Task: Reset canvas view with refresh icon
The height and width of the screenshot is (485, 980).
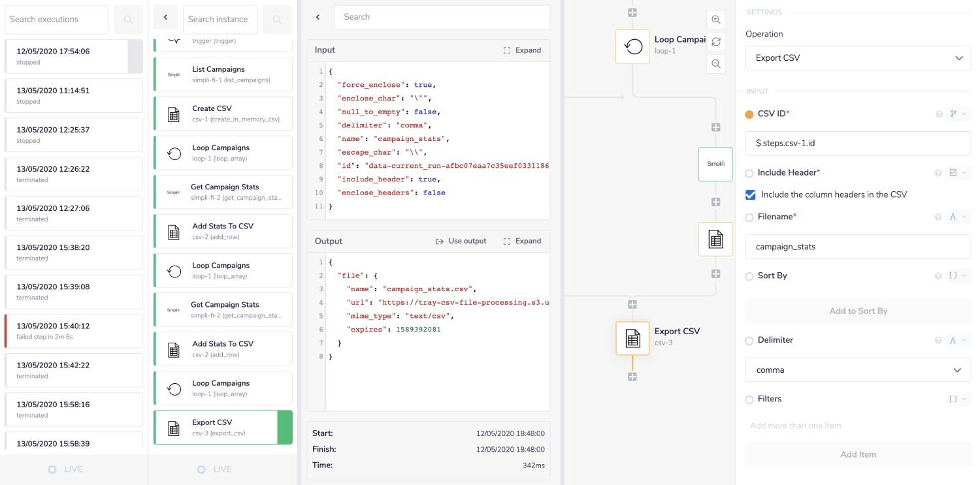Action: pos(716,42)
